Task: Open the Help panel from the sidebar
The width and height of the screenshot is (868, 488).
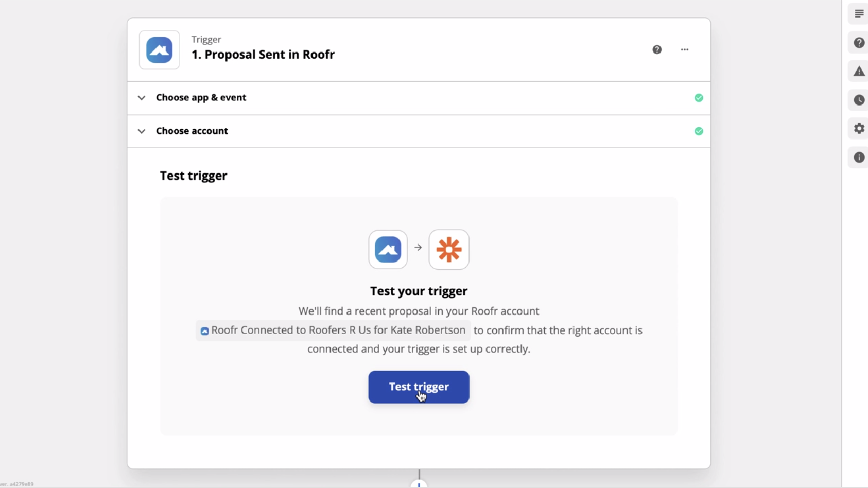Action: (x=859, y=43)
